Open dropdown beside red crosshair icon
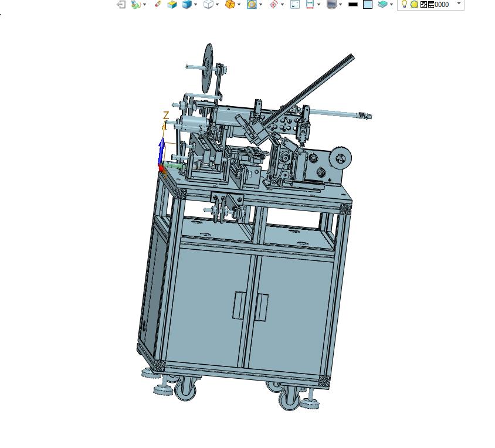Viewport: 495px width, 448px height. click(x=282, y=5)
